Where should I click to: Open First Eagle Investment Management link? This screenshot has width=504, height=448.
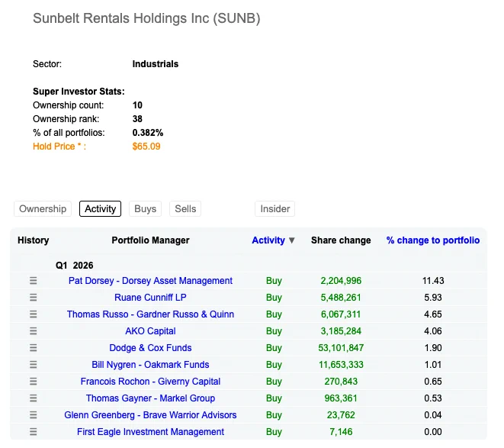coord(150,431)
